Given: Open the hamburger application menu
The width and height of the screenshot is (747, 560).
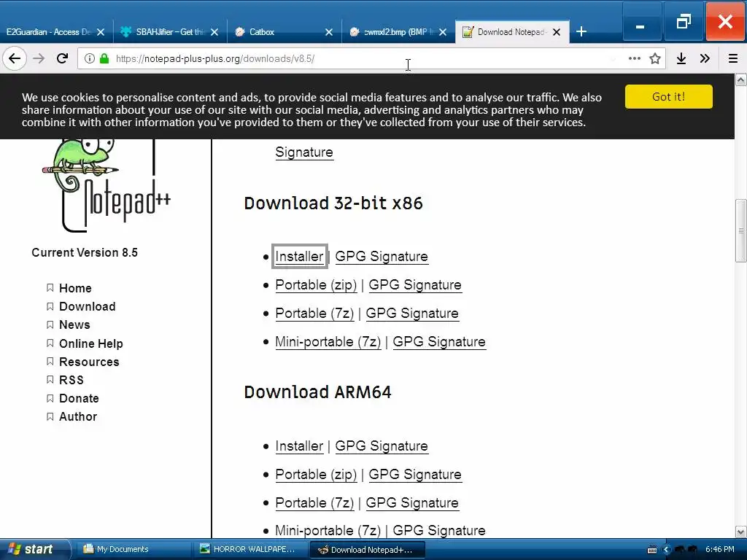Looking at the screenshot, I should [732, 58].
